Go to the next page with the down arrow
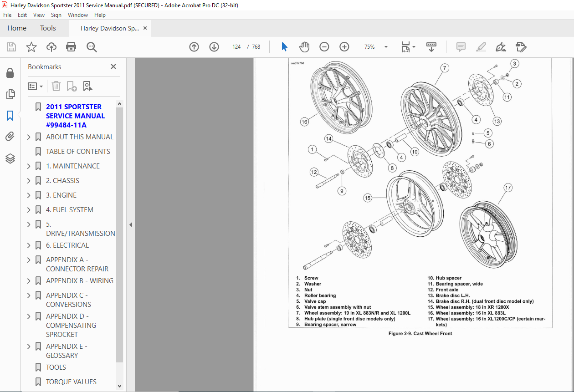Screen dimensions: 574x392 tap(214, 47)
